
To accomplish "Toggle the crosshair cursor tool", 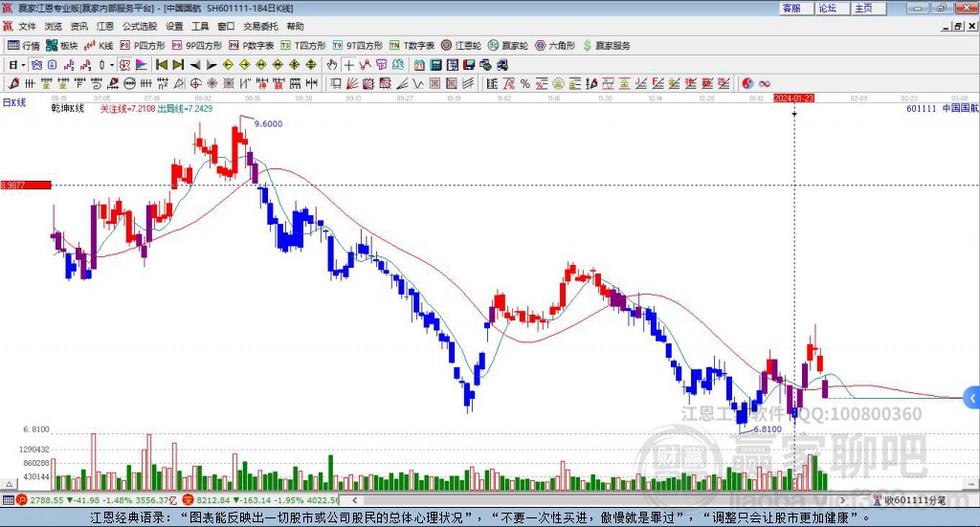I will point(348,65).
